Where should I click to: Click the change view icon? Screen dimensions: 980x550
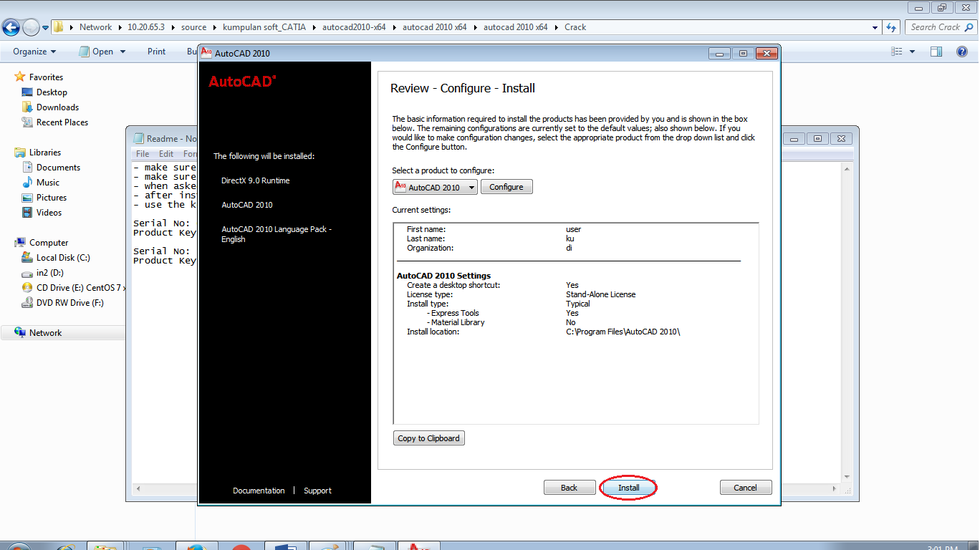(x=896, y=52)
